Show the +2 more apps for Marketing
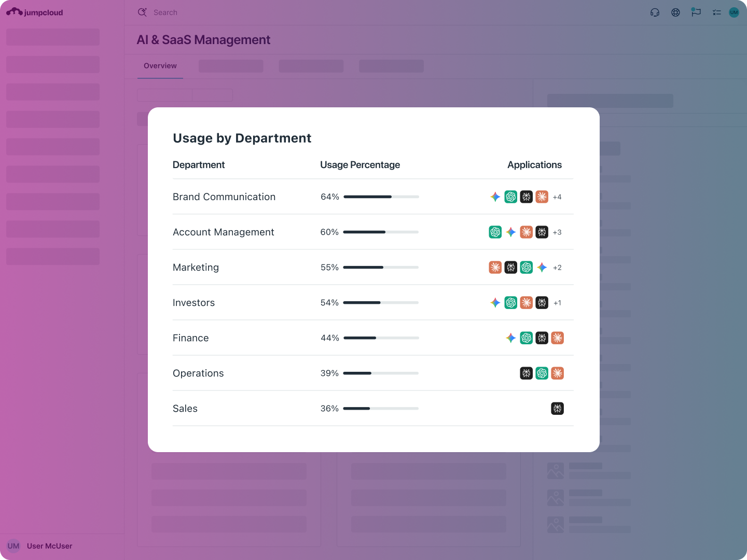Viewport: 747px width, 560px height. 557,268
